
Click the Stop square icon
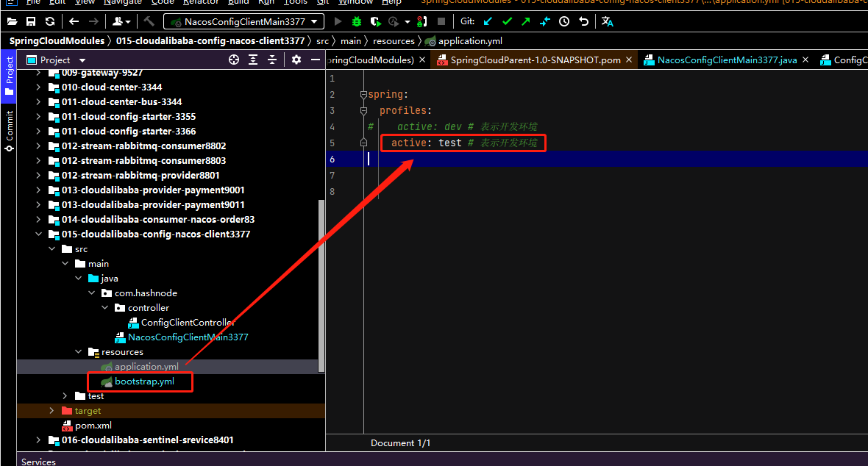pyautogui.click(x=441, y=21)
